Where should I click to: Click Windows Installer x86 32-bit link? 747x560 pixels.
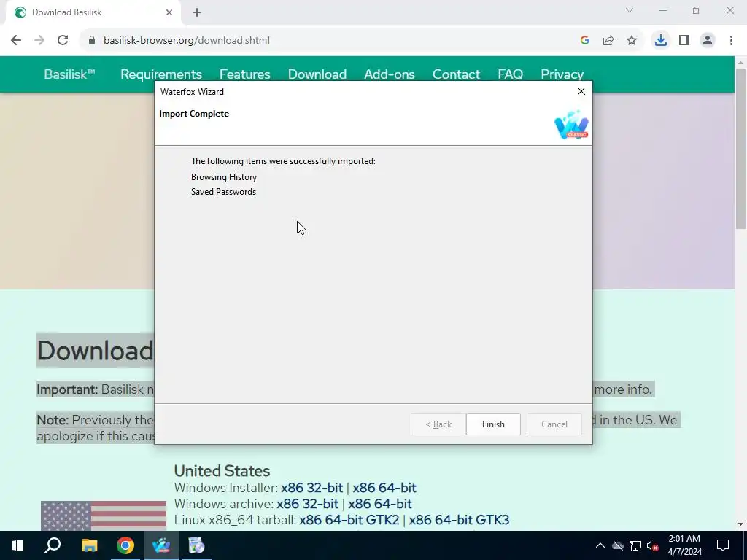coord(311,488)
